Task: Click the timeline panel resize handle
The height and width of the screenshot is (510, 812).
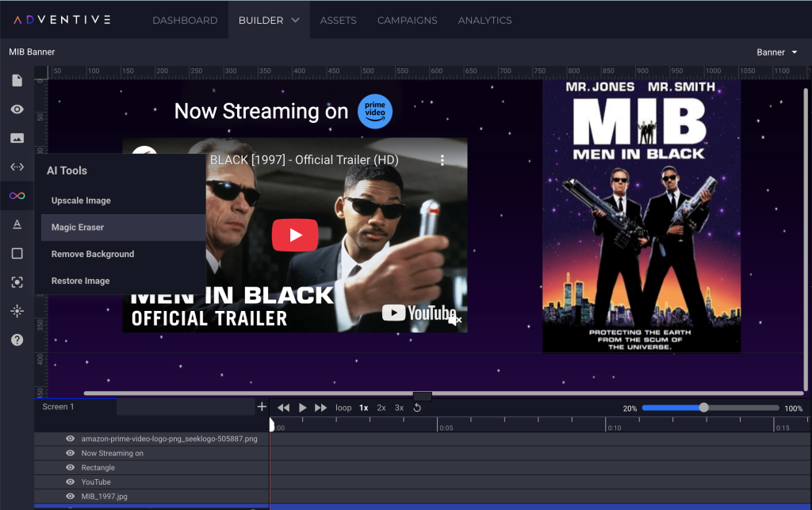Action: [422, 396]
